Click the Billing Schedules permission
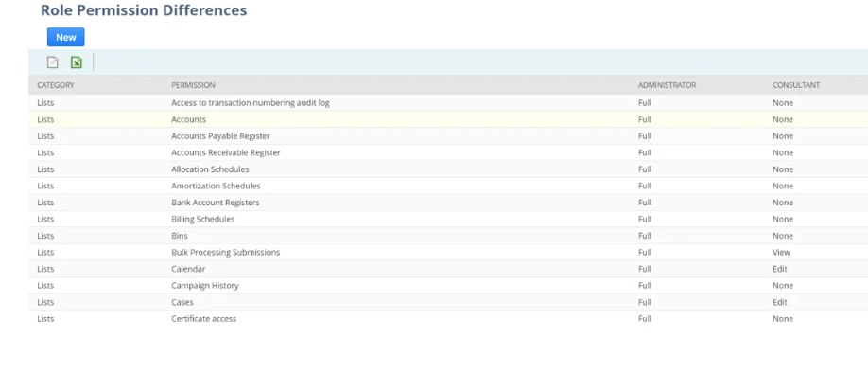The height and width of the screenshot is (391, 868). [x=202, y=219]
